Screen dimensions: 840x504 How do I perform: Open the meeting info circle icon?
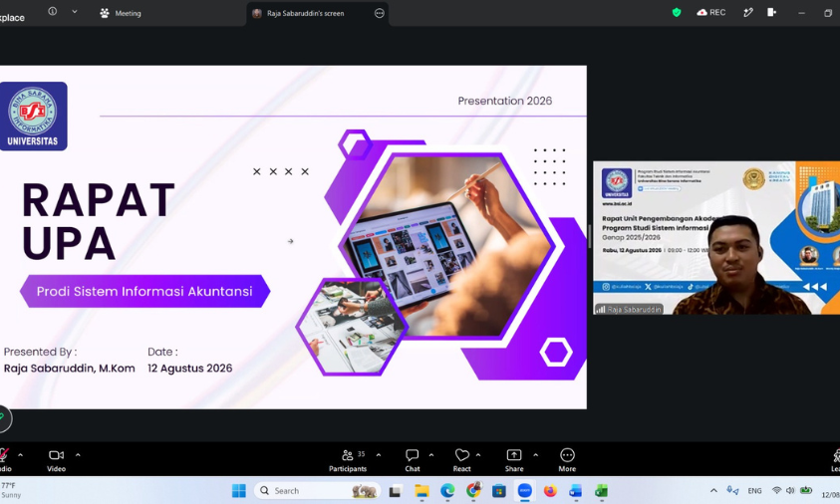click(53, 11)
